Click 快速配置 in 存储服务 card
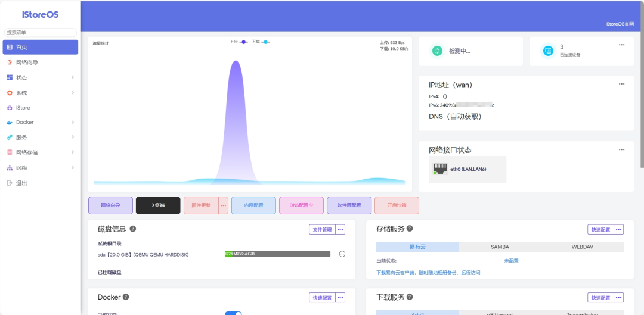The width and height of the screenshot is (644, 315). click(x=601, y=230)
